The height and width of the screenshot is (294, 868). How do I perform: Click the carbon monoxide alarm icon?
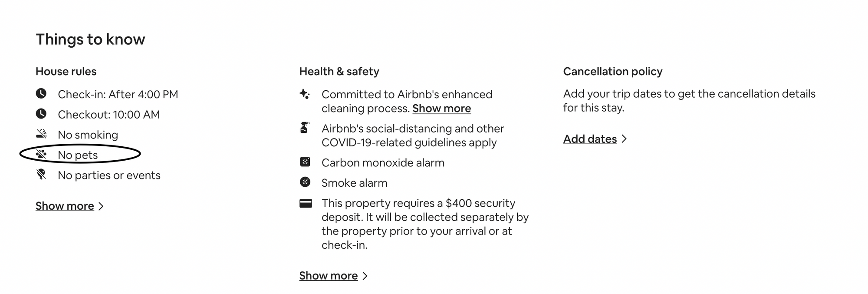pos(305,162)
